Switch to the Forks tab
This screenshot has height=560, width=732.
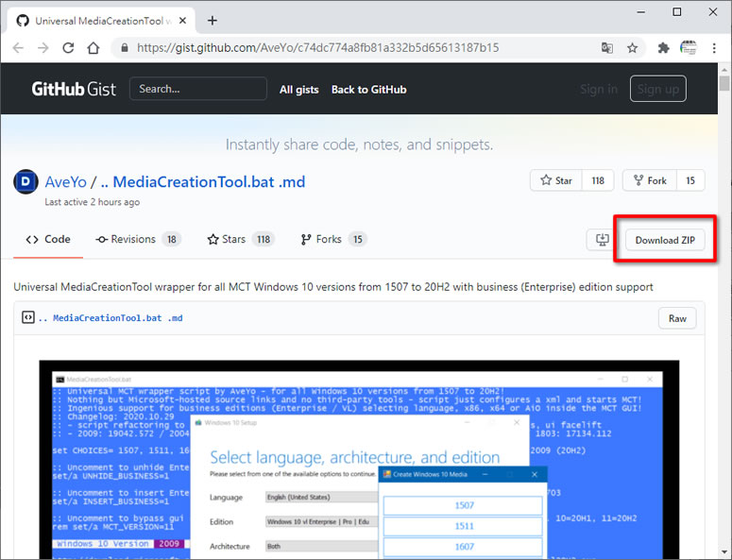[333, 240]
